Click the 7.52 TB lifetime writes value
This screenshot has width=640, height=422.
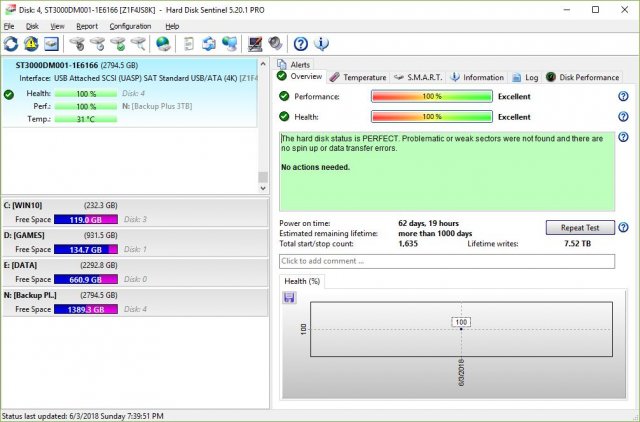(x=577, y=244)
